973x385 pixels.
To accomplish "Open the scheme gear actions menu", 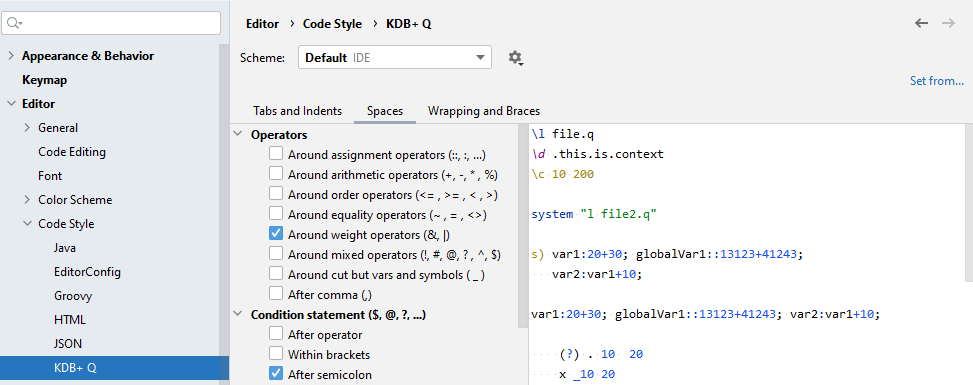I will [x=515, y=58].
